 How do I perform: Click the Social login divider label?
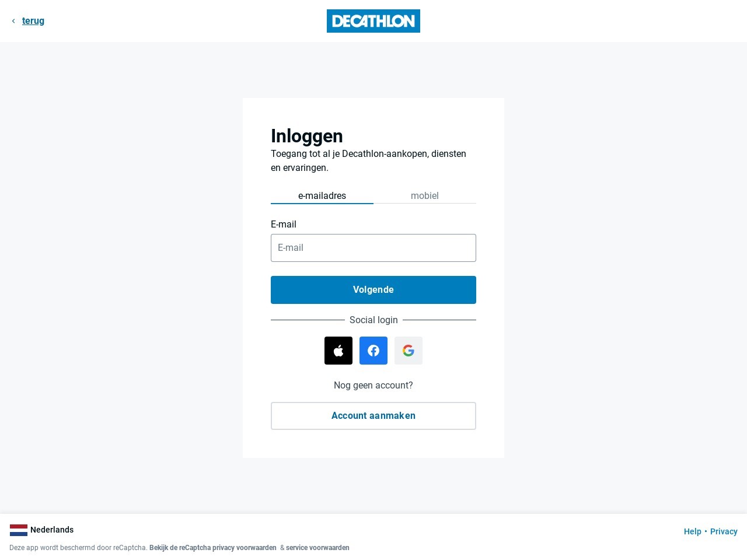373,320
